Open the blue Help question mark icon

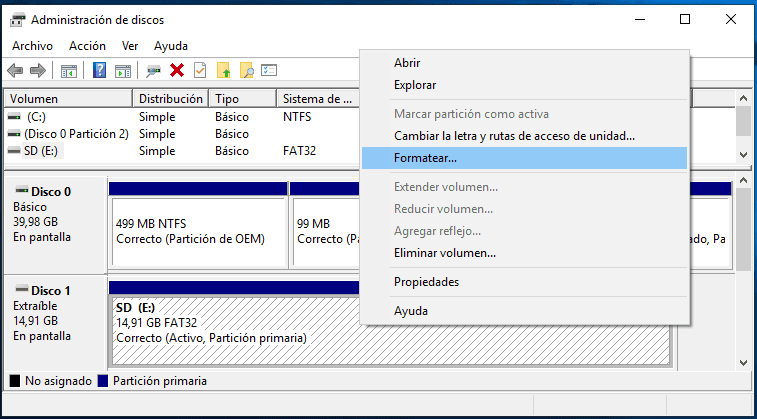99,71
